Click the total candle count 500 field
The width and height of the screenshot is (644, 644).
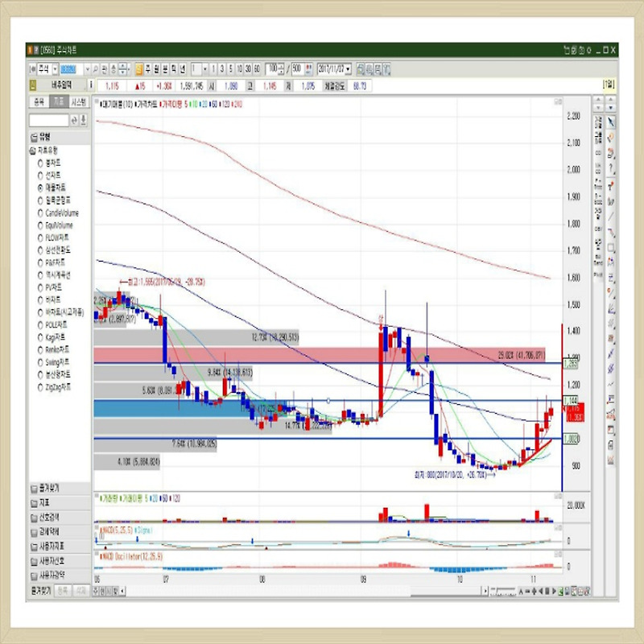tap(297, 69)
